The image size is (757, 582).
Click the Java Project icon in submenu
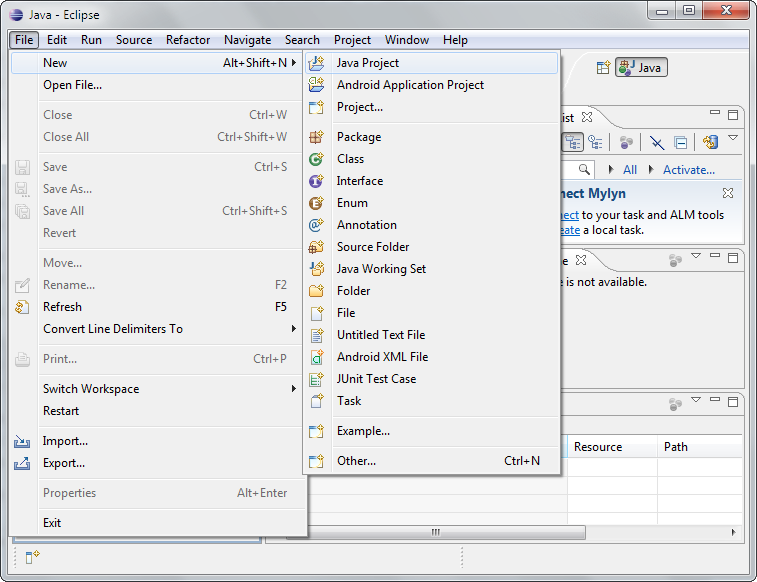pyautogui.click(x=317, y=63)
